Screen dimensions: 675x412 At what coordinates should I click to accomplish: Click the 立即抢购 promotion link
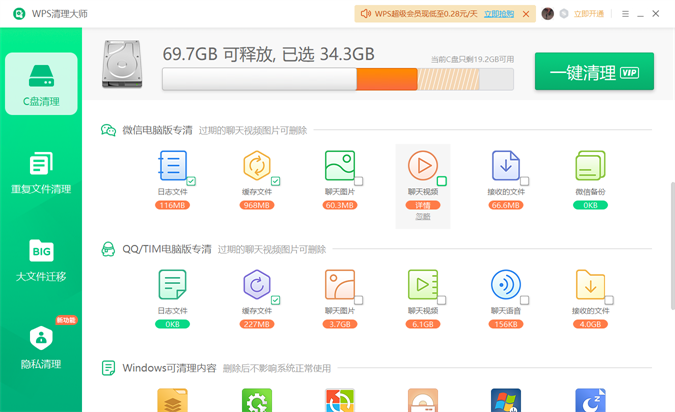(x=498, y=14)
